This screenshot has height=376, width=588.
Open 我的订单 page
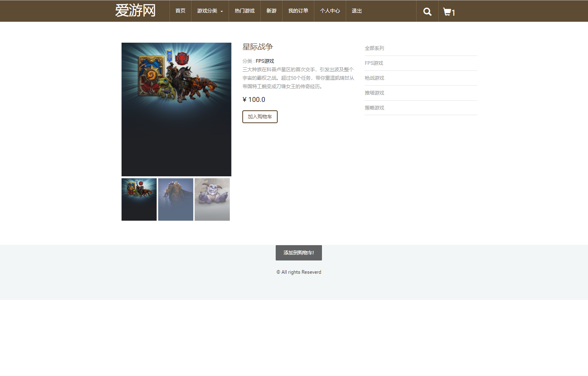tap(298, 11)
